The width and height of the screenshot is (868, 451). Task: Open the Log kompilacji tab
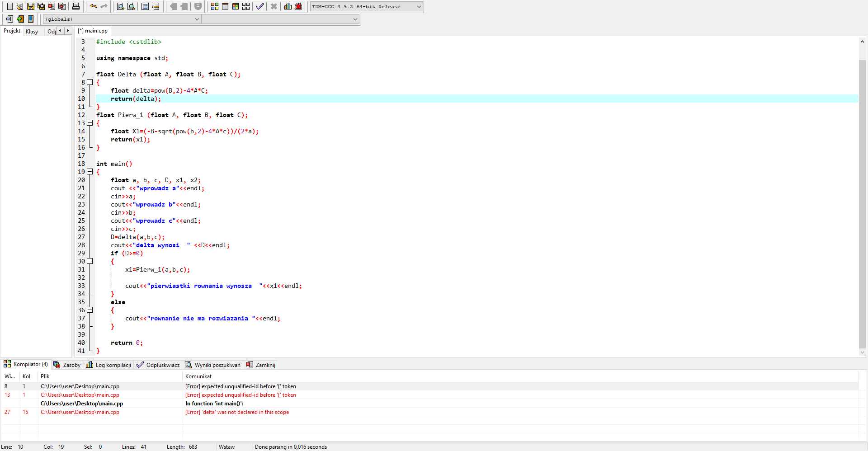click(108, 365)
